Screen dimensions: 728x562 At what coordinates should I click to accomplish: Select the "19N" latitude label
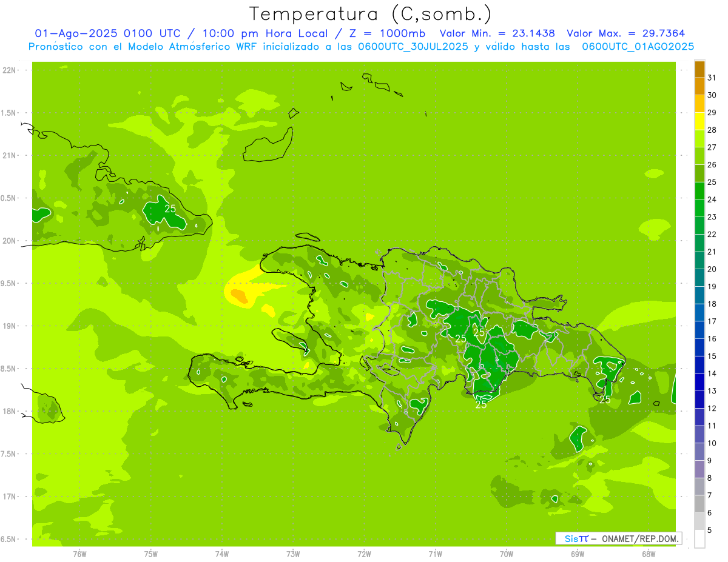pyautogui.click(x=10, y=326)
